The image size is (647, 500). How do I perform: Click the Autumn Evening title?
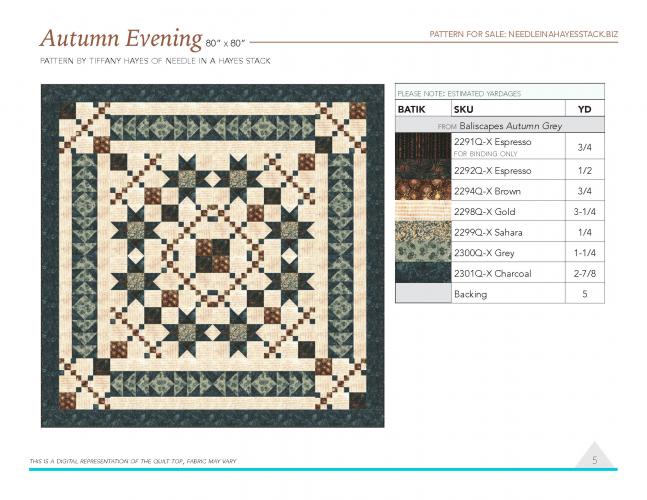[119, 39]
